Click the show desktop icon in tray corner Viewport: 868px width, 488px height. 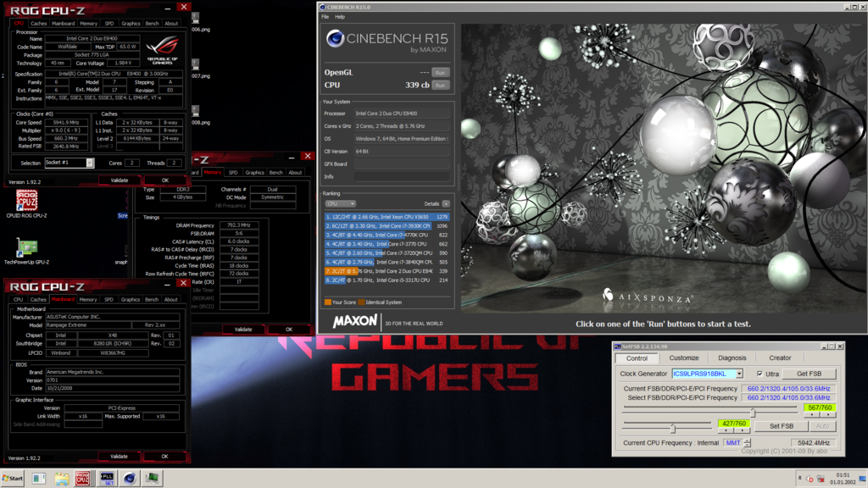[862, 479]
